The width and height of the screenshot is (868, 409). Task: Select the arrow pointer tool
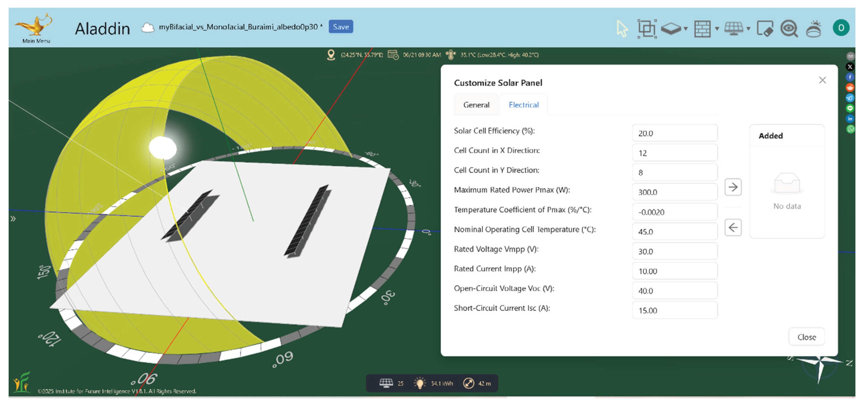click(622, 28)
